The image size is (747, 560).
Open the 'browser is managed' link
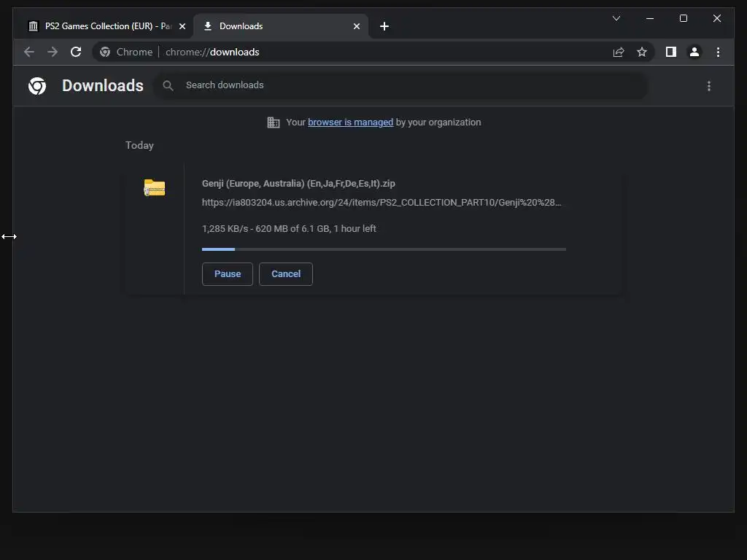(351, 122)
